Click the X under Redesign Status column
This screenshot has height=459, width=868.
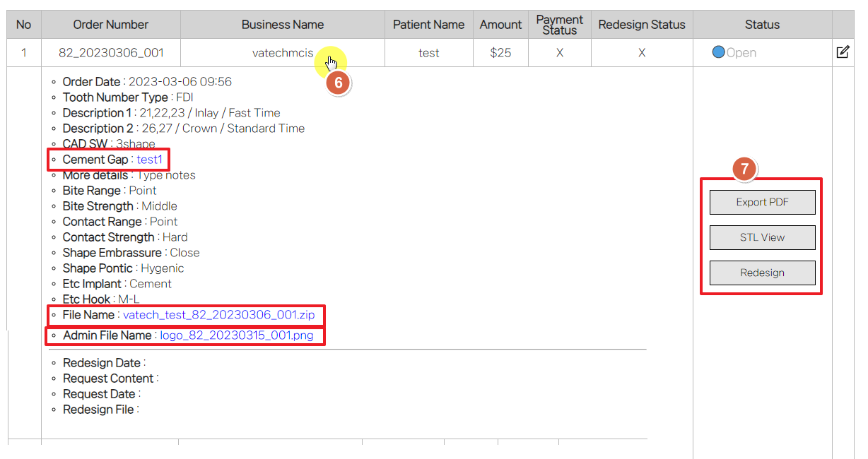point(641,53)
